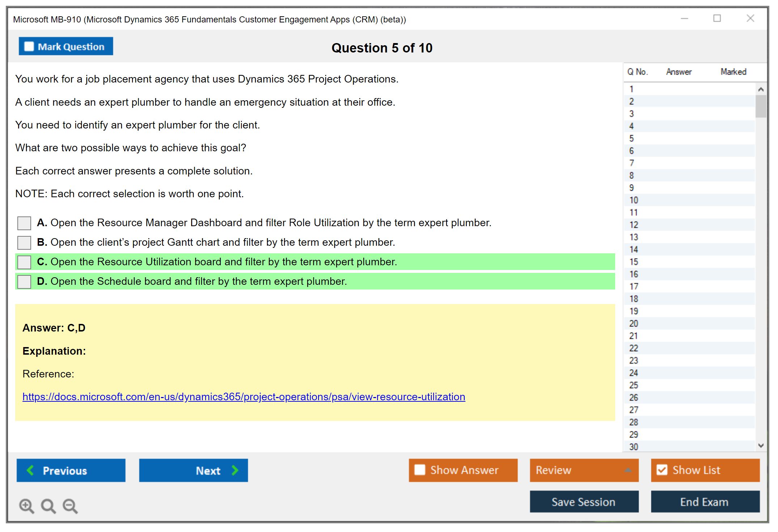778x532 pixels.
Task: Select question 15 in the list
Action: click(634, 262)
